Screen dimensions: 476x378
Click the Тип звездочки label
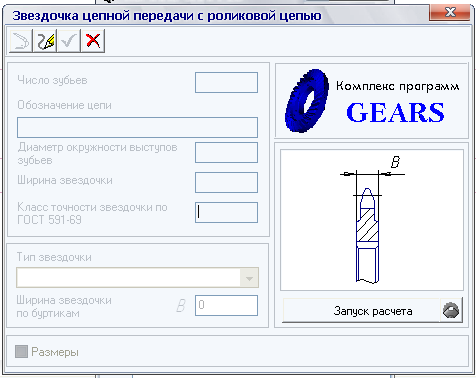pos(54,257)
